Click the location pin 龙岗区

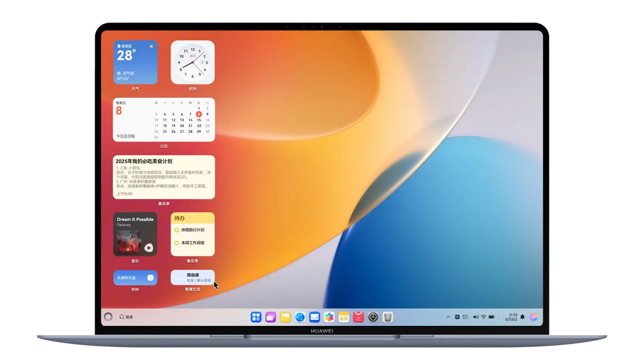click(x=124, y=46)
